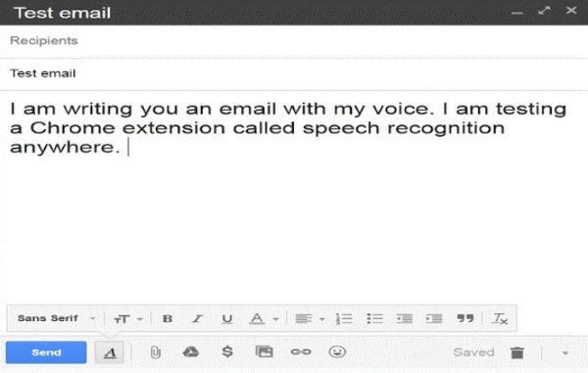Viewport: 588px width, 373px height.
Task: Increase the text indent
Action: coord(434,319)
